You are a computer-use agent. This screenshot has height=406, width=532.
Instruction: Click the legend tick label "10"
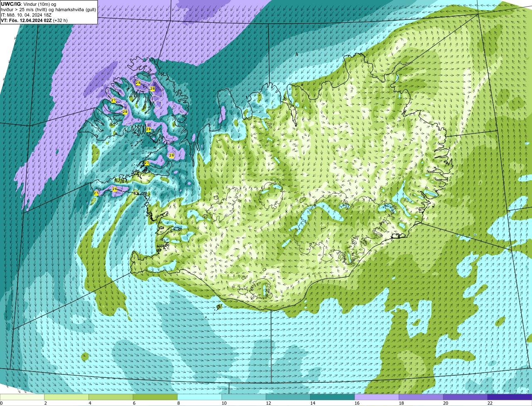tap(224, 403)
